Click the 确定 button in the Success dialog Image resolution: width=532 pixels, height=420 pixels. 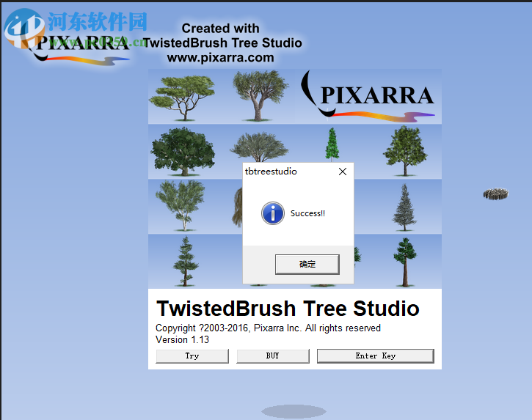[307, 264]
